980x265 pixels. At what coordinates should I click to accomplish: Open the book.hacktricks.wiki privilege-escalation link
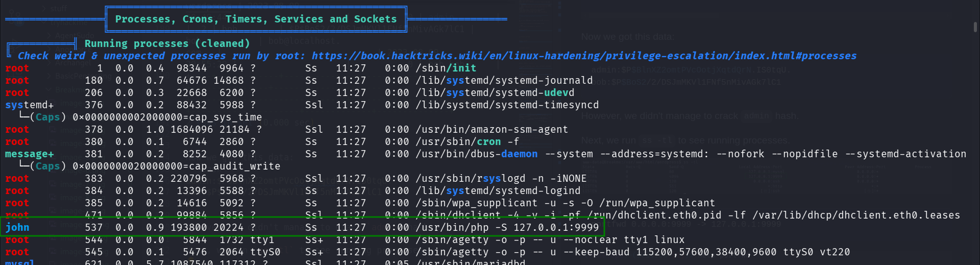click(x=584, y=56)
